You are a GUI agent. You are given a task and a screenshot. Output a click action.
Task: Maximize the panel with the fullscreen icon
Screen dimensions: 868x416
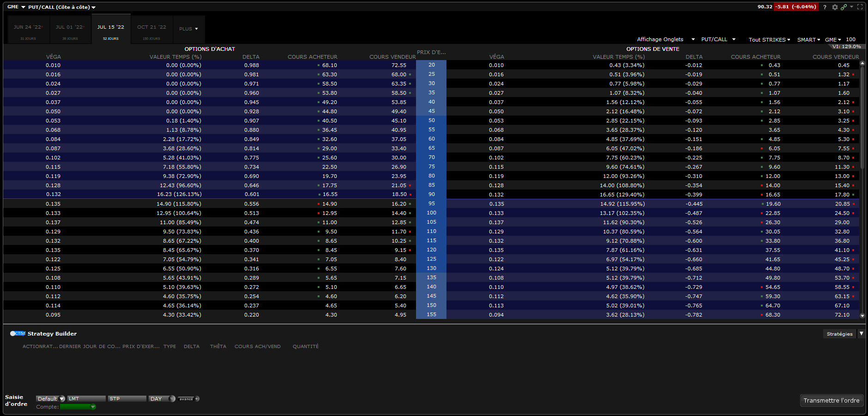860,7
